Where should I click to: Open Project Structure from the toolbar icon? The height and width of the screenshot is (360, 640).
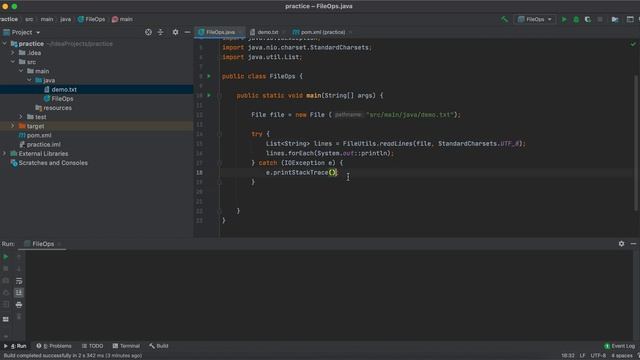[x=615, y=19]
